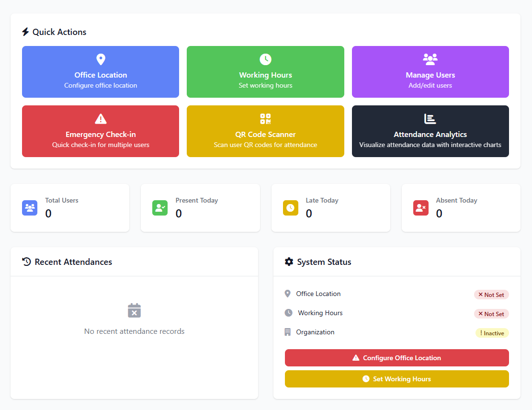Select the Office Location pin icon
The width and height of the screenshot is (532, 410).
pos(100,59)
